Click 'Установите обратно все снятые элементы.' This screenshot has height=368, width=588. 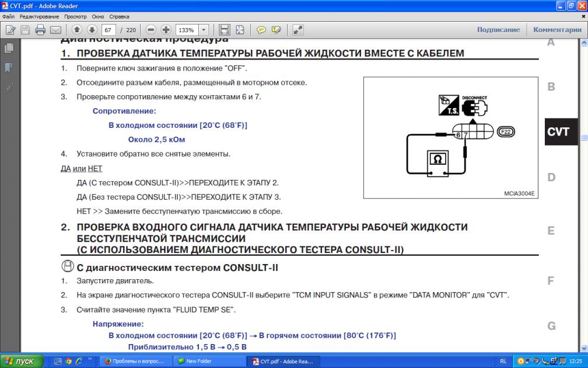coord(153,154)
